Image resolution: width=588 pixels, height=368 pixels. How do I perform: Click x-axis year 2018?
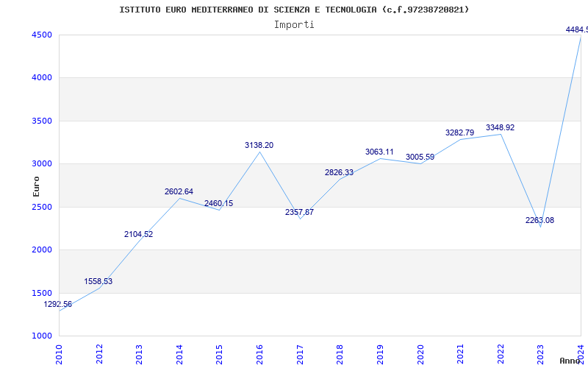click(x=340, y=354)
